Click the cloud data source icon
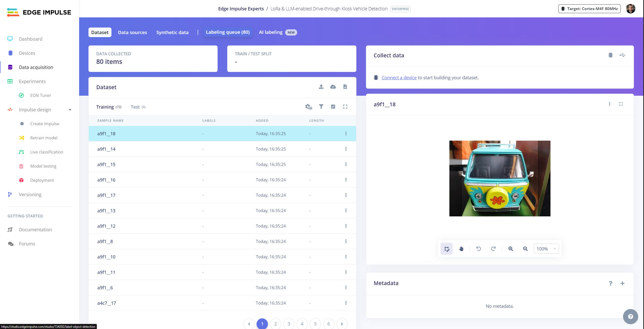The width and height of the screenshot is (644, 329). click(x=333, y=87)
